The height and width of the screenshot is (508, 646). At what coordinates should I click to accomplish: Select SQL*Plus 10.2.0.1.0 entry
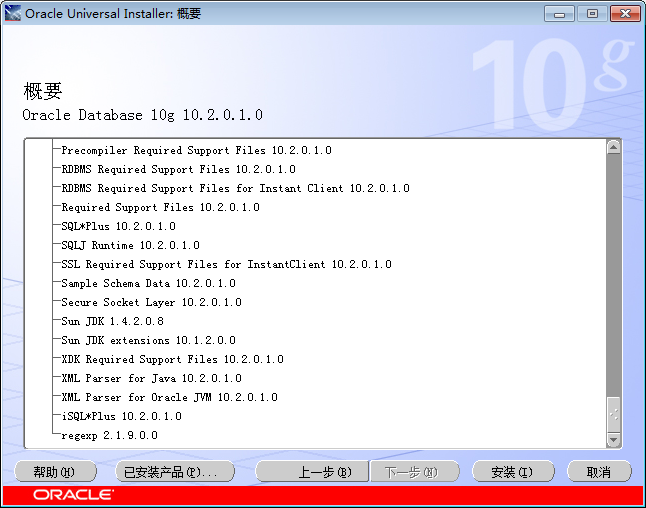[118, 226]
